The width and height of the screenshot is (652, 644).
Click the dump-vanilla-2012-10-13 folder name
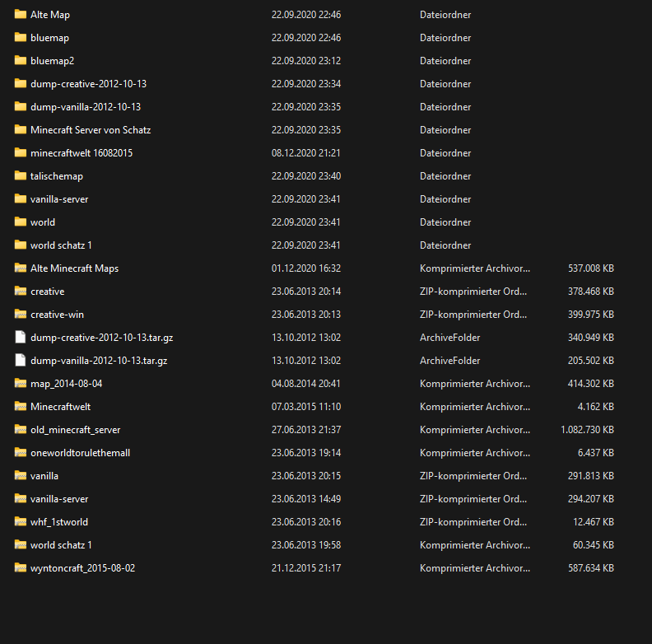86,107
